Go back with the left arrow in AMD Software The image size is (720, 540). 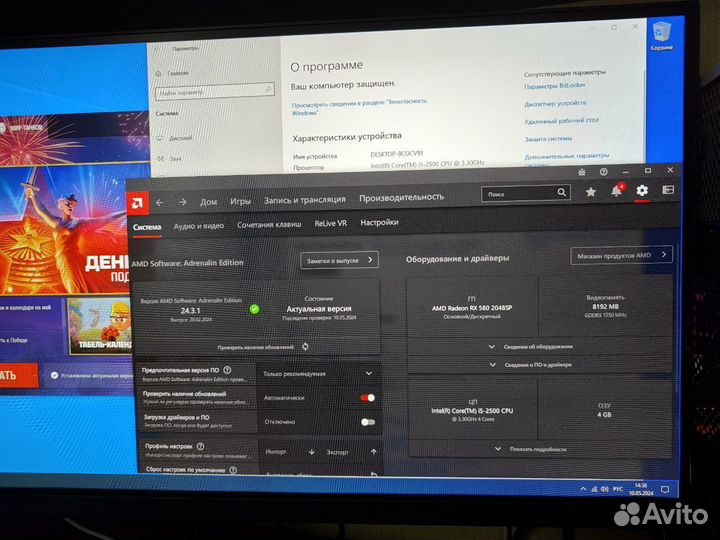click(x=159, y=202)
